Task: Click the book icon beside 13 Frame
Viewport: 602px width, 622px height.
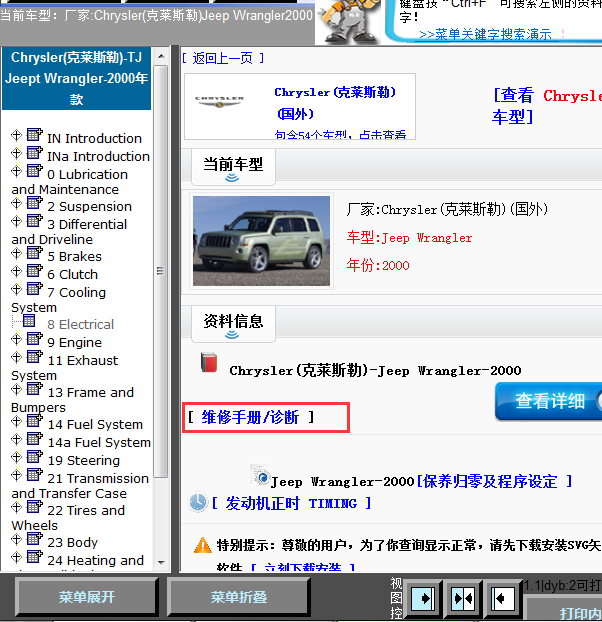Action: (x=35, y=389)
